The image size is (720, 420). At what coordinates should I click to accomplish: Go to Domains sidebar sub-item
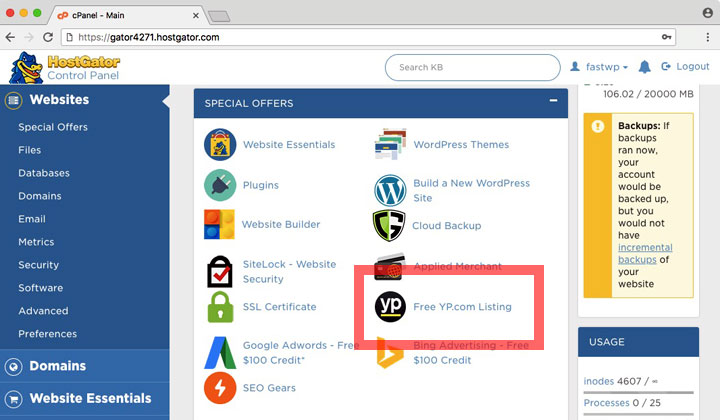click(x=40, y=196)
